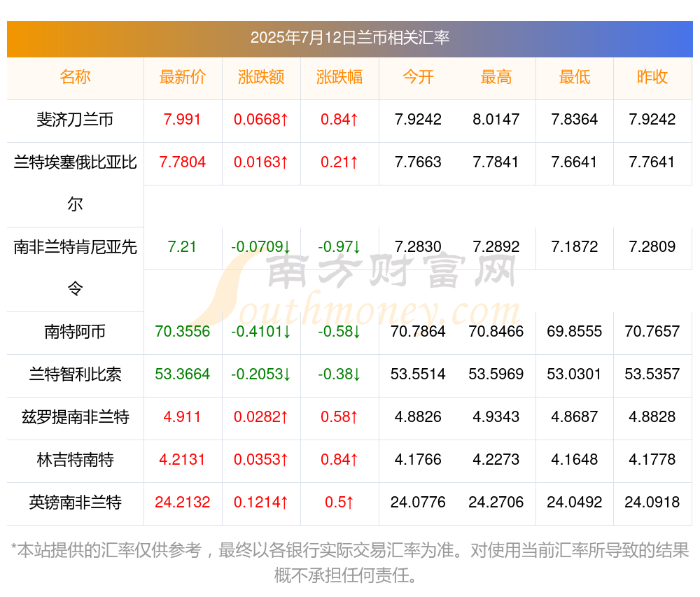Image resolution: width=700 pixels, height=597 pixels.
Task: Click latest price 70.3556
Action: [x=182, y=332]
